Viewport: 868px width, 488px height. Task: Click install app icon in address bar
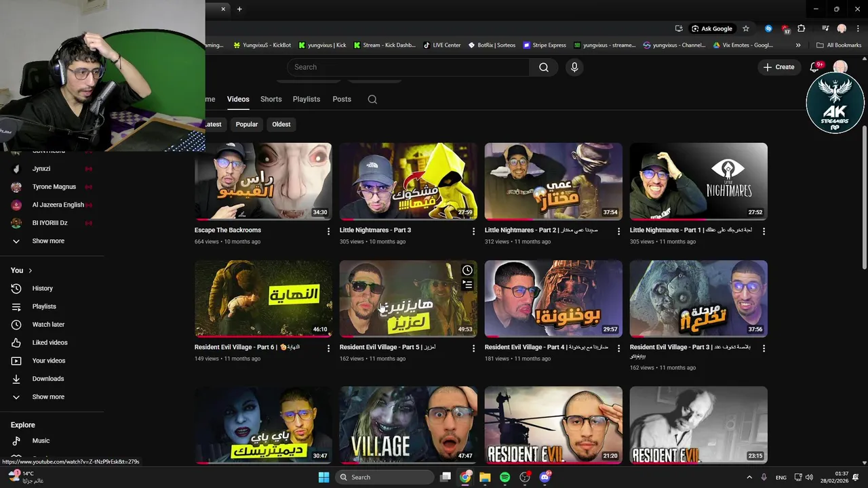click(679, 28)
